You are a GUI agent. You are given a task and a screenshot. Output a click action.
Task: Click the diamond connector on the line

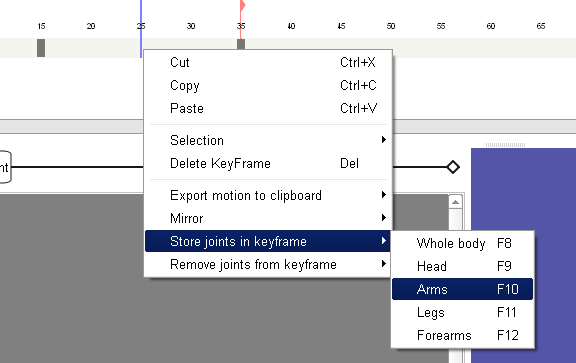click(x=453, y=167)
